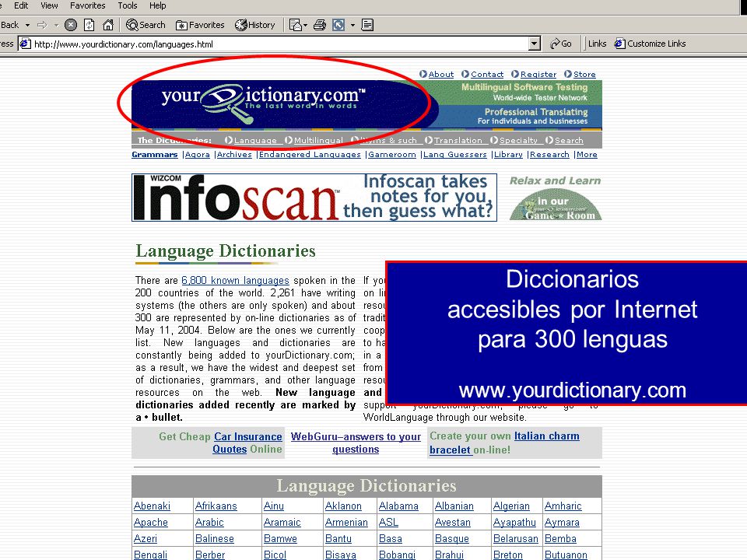Open the Tools menu
747x560 pixels.
pyautogui.click(x=128, y=5)
